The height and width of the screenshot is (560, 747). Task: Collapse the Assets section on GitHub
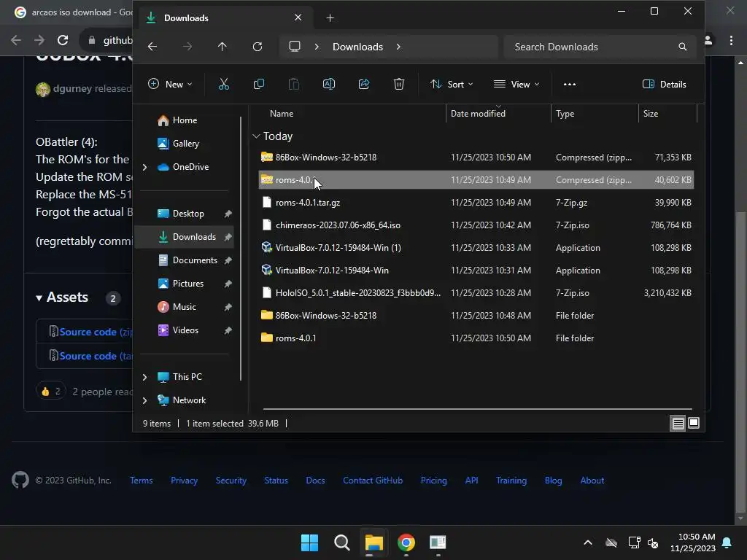[x=39, y=298]
